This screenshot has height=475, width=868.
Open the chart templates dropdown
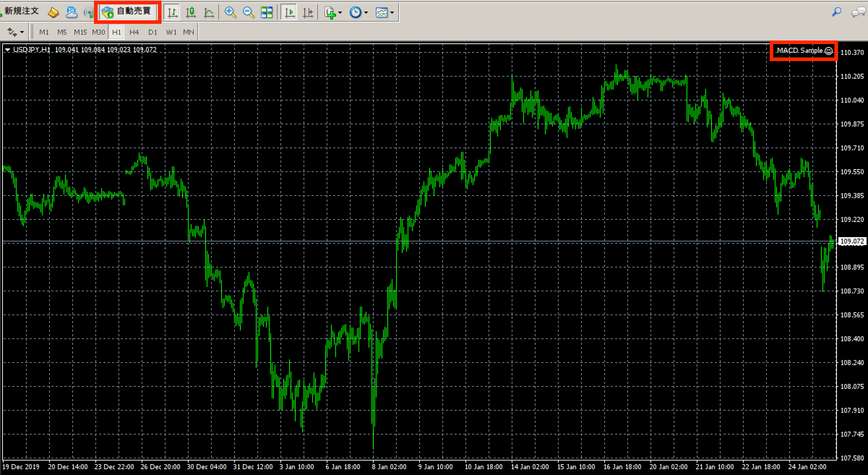392,12
